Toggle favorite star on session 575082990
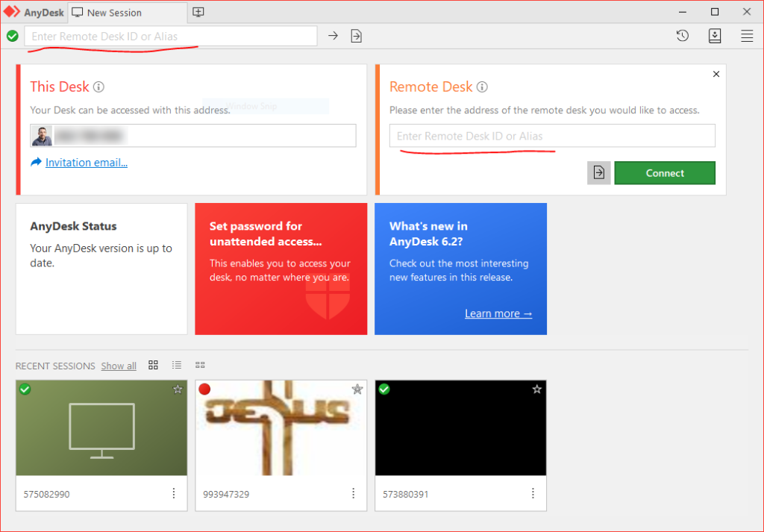This screenshot has height=532, width=764. [178, 389]
